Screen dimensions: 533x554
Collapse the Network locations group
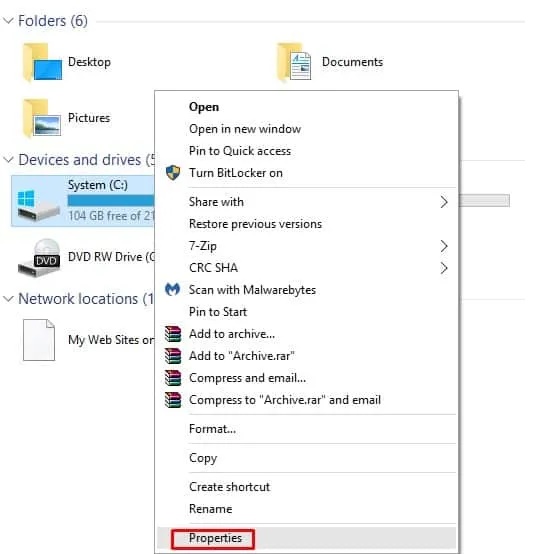pyautogui.click(x=8, y=299)
